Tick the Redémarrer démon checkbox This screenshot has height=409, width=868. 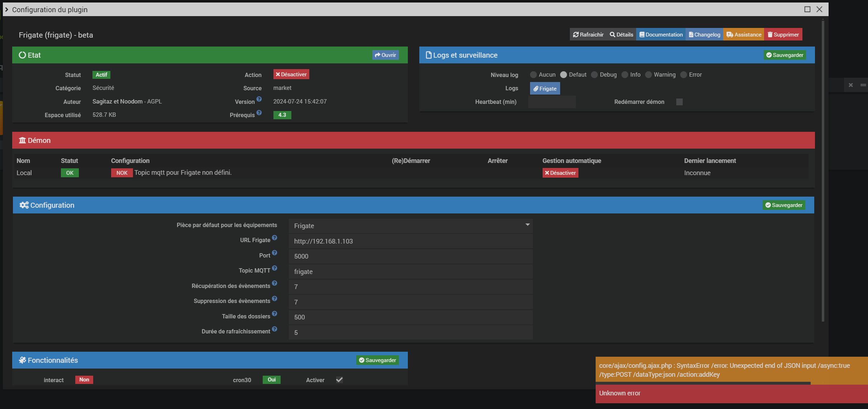(x=679, y=102)
